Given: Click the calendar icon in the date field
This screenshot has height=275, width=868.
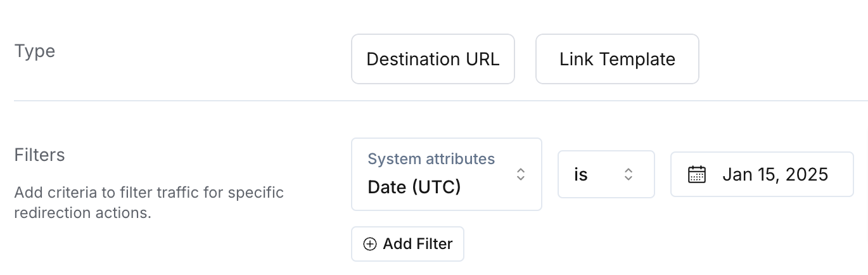Looking at the screenshot, I should point(697,174).
